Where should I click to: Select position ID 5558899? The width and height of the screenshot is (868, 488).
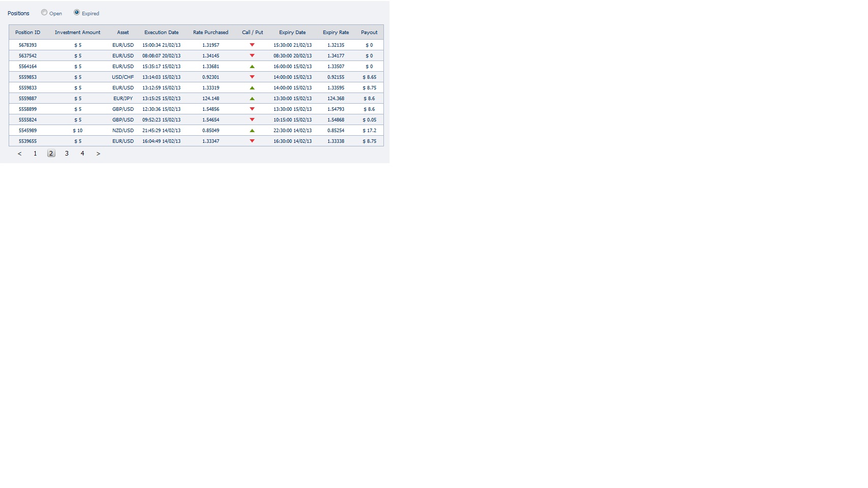(x=27, y=109)
